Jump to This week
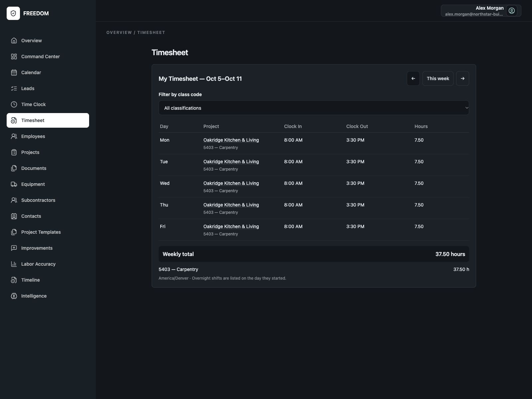The height and width of the screenshot is (399, 532). coord(438,78)
